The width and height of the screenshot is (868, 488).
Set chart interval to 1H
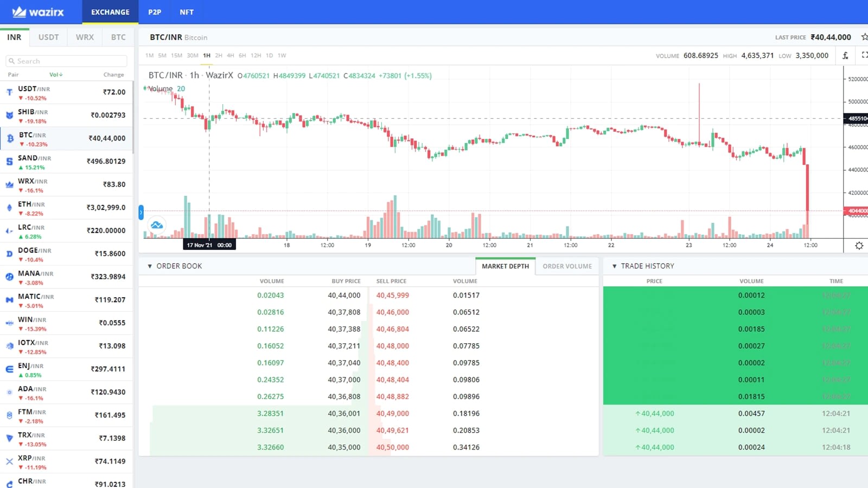click(207, 55)
